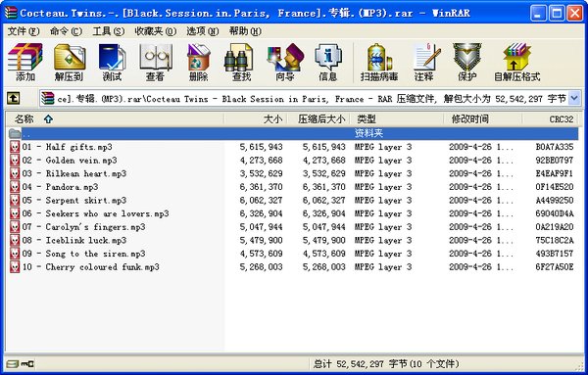Select file 06 - Seekers who are lovers.mp3
This screenshot has width=588, height=375.
pyautogui.click(x=95, y=213)
